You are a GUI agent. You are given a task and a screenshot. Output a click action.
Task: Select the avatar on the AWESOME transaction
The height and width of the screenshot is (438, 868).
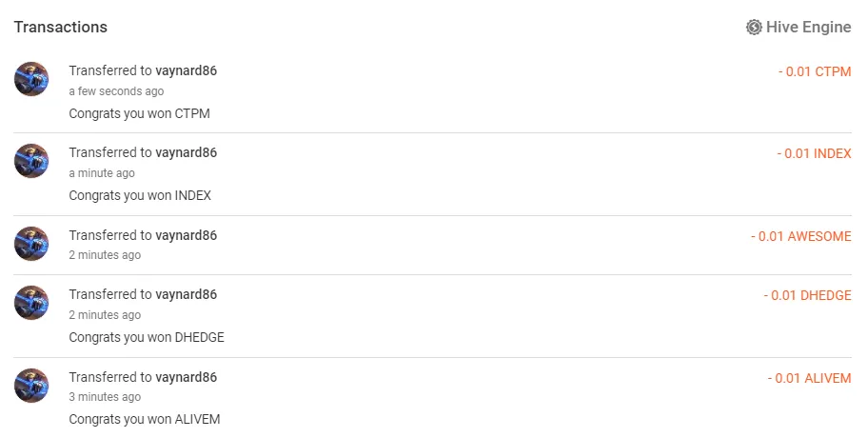click(31, 244)
